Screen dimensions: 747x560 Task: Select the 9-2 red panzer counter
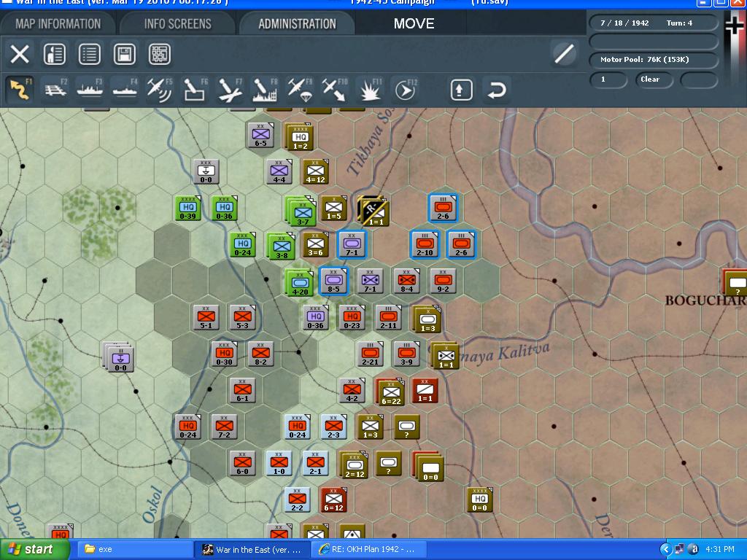pos(443,281)
